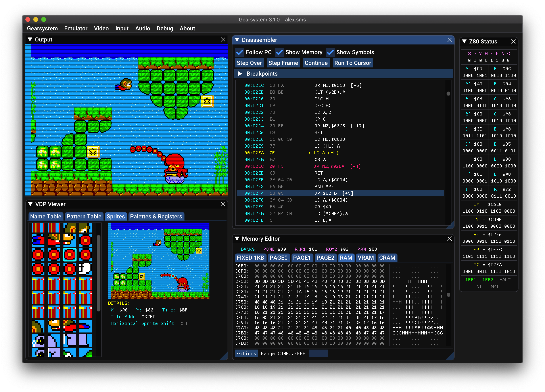Open the Debug menu
Image resolution: width=545 pixels, height=392 pixels.
point(165,28)
